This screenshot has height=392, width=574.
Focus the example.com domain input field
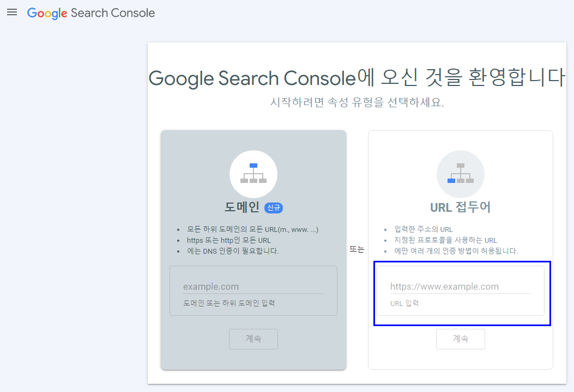point(253,287)
